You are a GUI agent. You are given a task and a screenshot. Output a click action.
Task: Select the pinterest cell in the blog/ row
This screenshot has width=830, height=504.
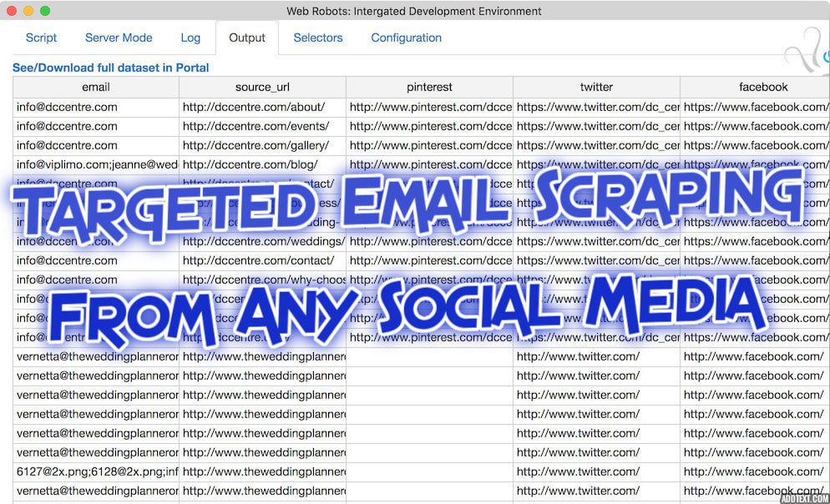[429, 164]
